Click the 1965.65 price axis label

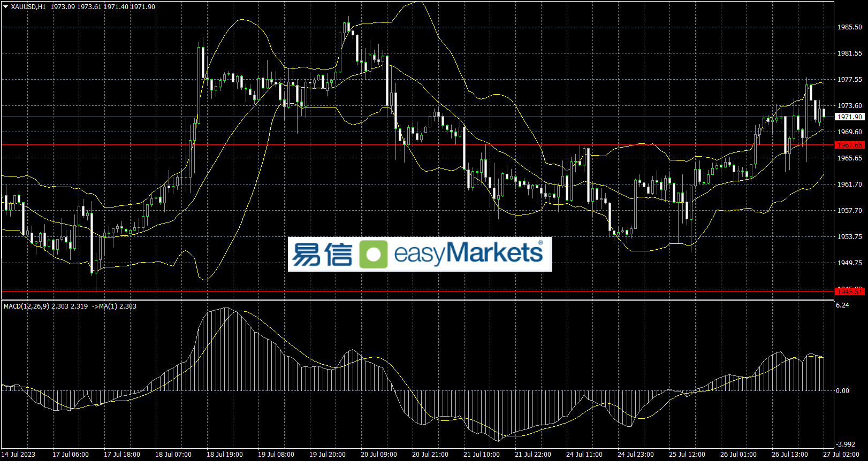tap(850, 158)
